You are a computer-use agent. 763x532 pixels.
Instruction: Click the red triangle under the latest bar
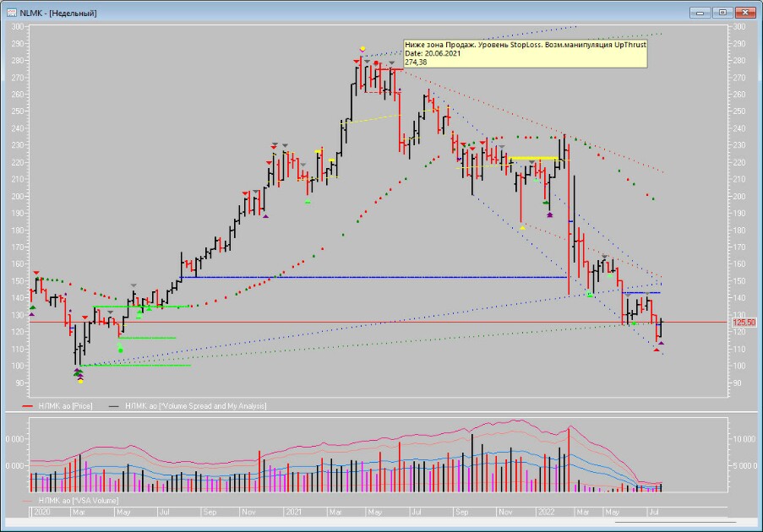(657, 350)
